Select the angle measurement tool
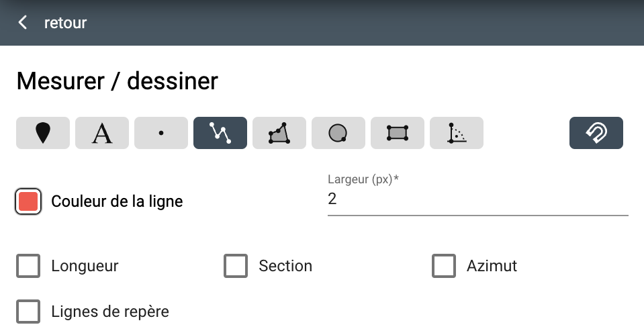 457,133
